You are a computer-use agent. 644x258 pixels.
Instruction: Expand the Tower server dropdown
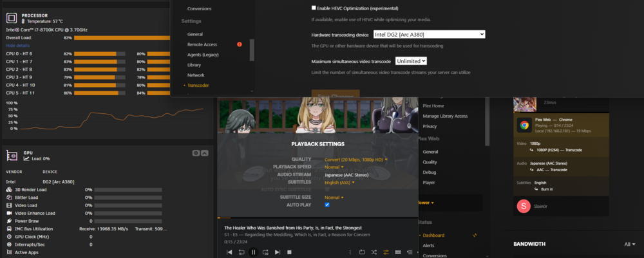(x=426, y=203)
